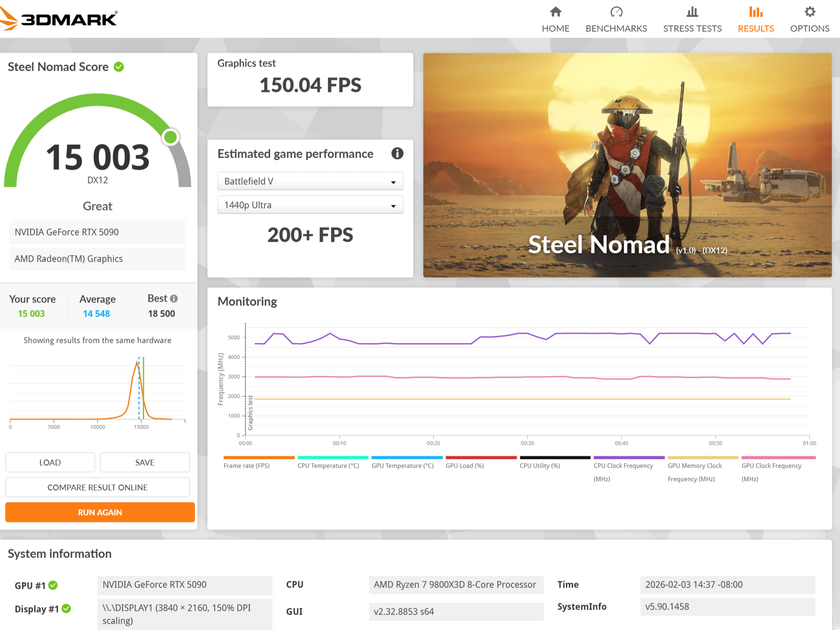Click the LOAD button
The image size is (840, 630).
click(x=50, y=462)
